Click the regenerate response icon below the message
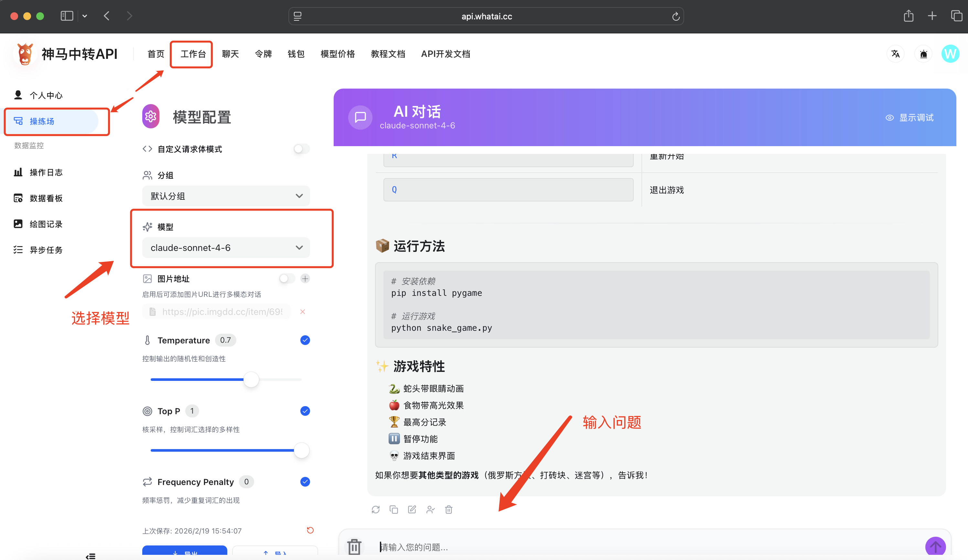 click(x=375, y=509)
